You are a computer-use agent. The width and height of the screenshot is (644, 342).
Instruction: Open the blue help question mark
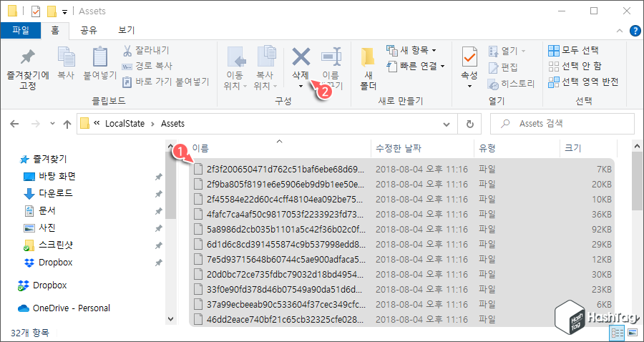pos(635,30)
